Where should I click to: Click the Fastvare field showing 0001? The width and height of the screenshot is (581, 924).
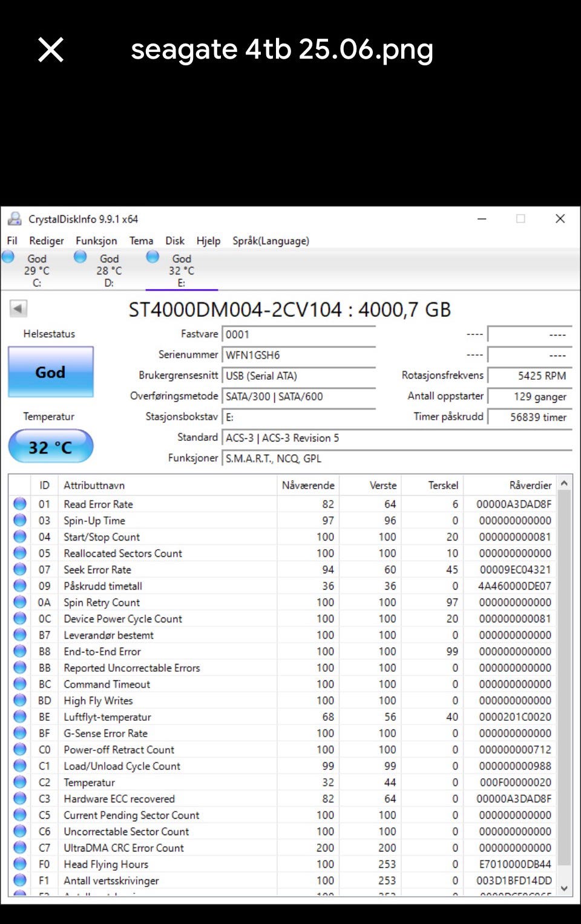(299, 334)
